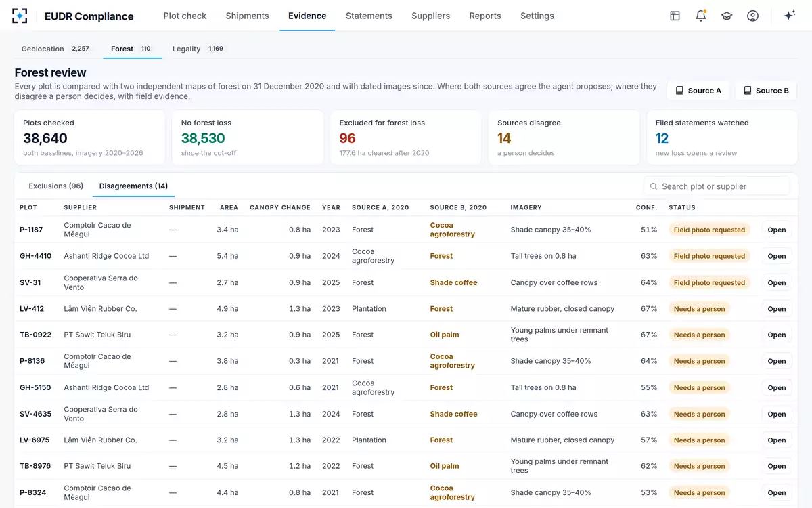Open the Suppliers tab

coord(430,16)
